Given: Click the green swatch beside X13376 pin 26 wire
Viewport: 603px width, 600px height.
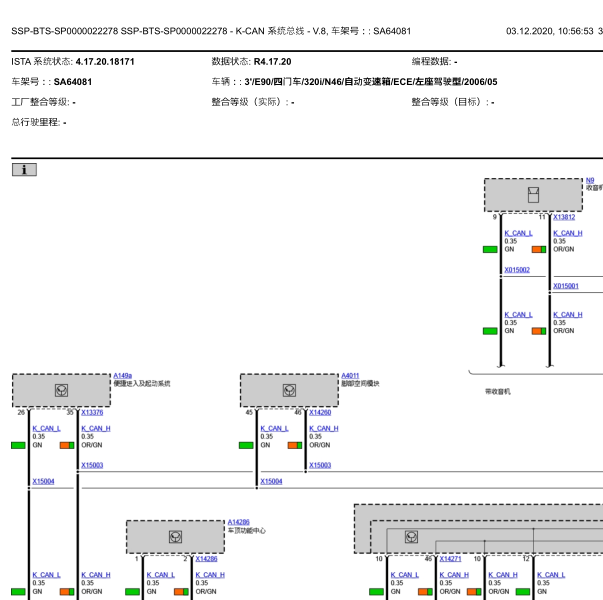Looking at the screenshot, I should (x=18, y=445).
